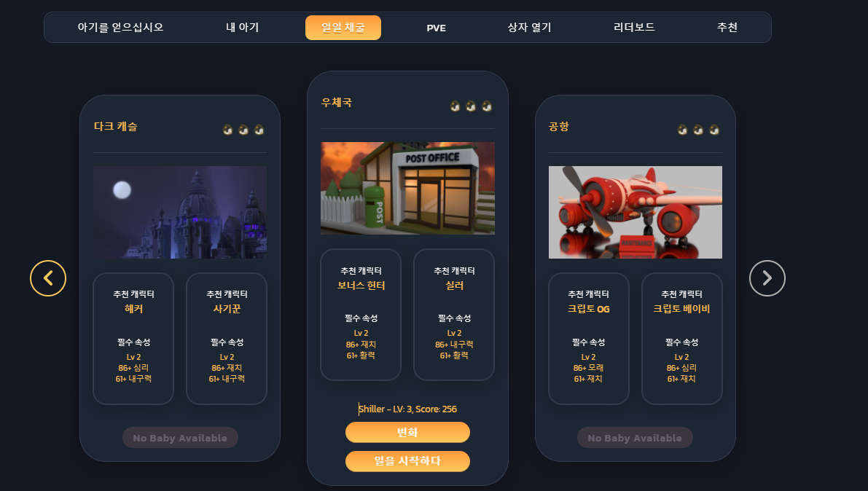Click second star icon on 공항 card
Viewport: 868px width, 491px height.
coord(698,130)
